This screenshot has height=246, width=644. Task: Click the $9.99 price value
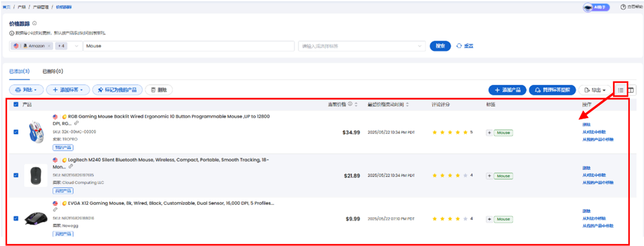click(x=353, y=219)
